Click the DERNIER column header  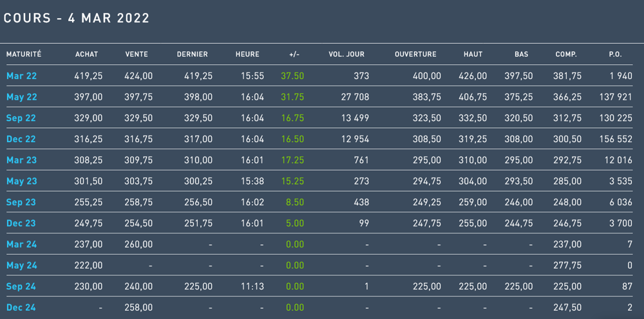[192, 54]
